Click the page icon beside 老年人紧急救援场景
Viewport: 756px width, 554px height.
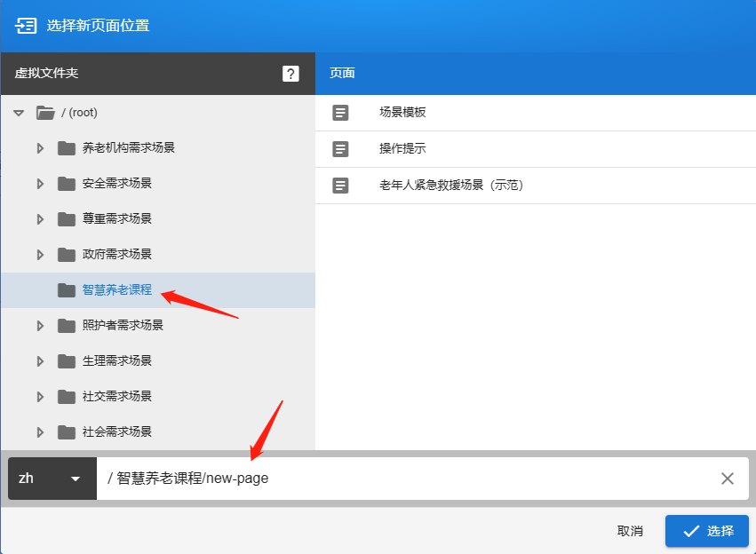[x=340, y=186]
